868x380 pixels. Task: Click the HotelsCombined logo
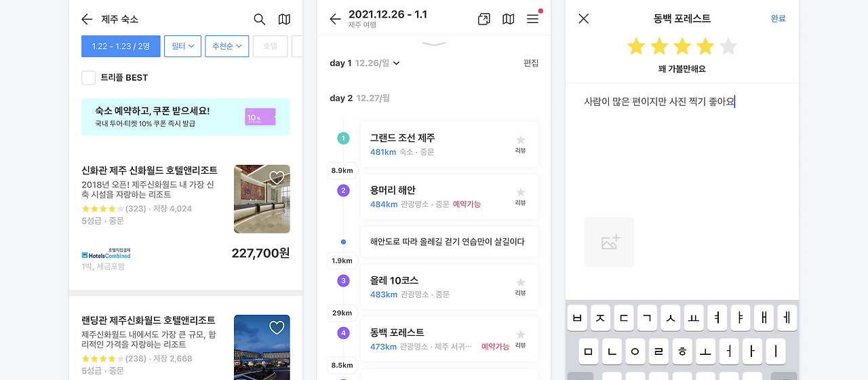pyautogui.click(x=106, y=254)
